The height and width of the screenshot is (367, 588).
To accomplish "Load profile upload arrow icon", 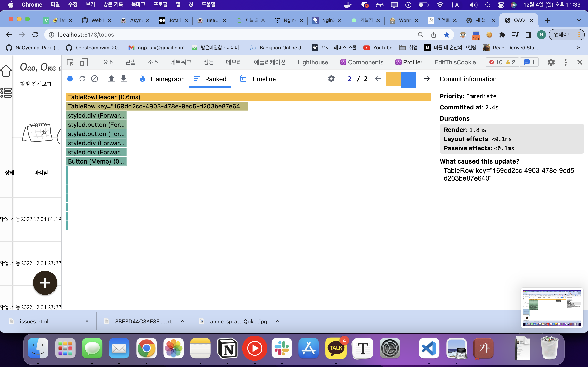I will click(x=111, y=79).
